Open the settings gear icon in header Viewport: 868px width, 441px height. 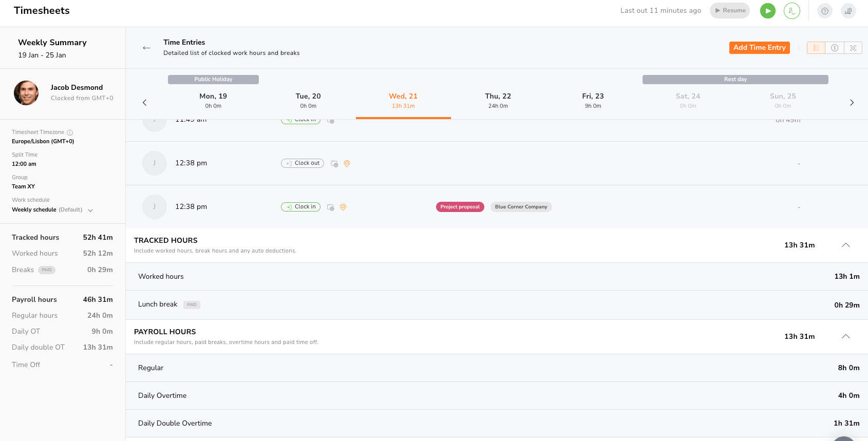pyautogui.click(x=848, y=11)
